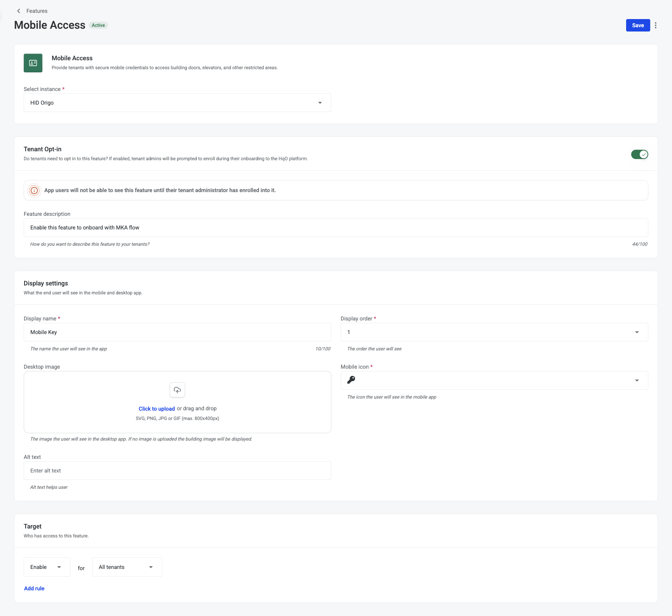Click the back chevron next to Features
Screen dimensions: 672x616
coord(19,11)
